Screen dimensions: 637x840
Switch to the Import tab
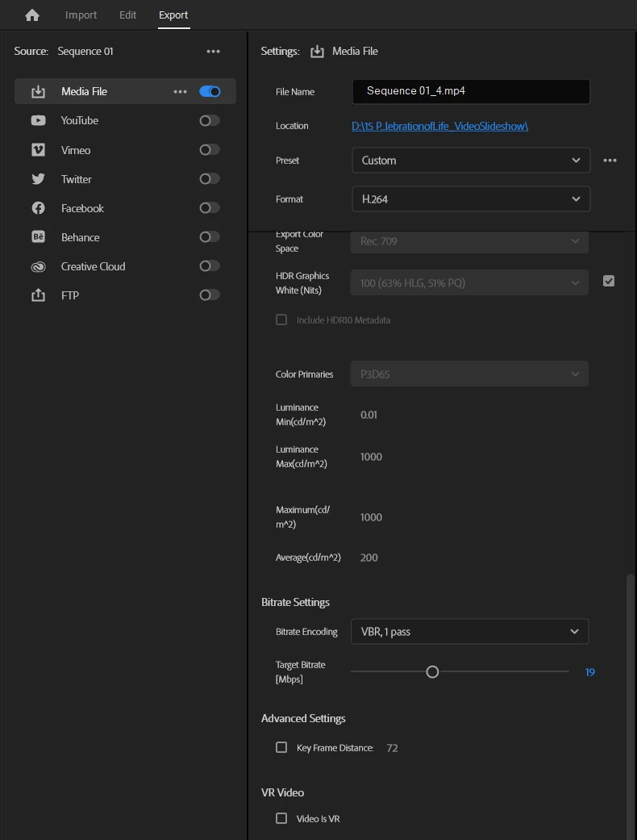[x=81, y=15]
